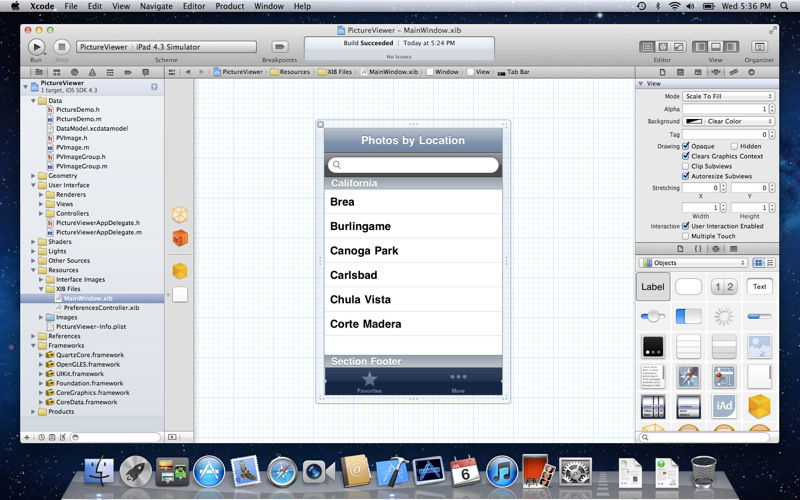Open the Mode dropdown showing Scale To Fill
This screenshot has height=500, width=800.
[x=728, y=96]
